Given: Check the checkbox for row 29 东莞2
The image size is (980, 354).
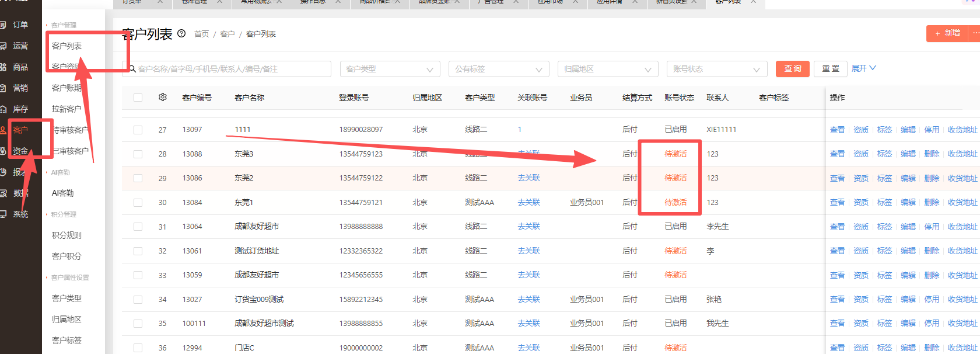Looking at the screenshot, I should coord(138,178).
